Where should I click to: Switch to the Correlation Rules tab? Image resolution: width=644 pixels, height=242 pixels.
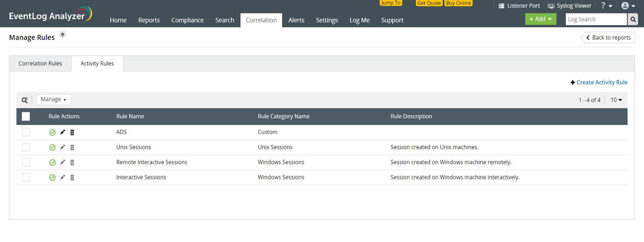pyautogui.click(x=40, y=64)
